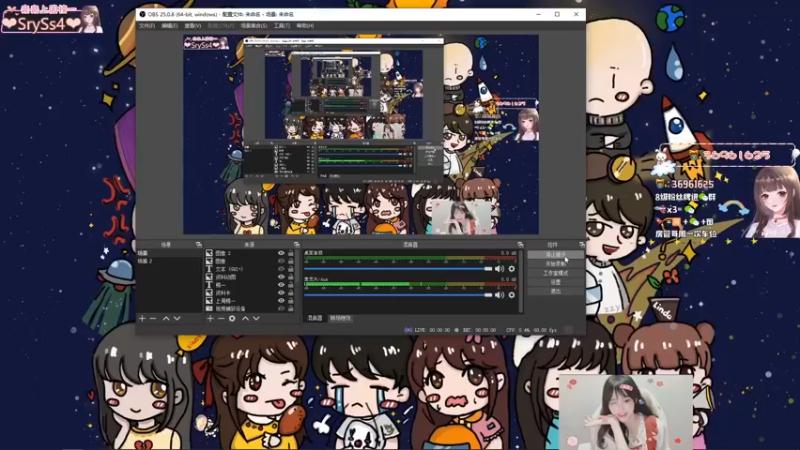800x450 pixels.
Task: Open 麦克风/Aux gear settings
Action: (x=511, y=295)
